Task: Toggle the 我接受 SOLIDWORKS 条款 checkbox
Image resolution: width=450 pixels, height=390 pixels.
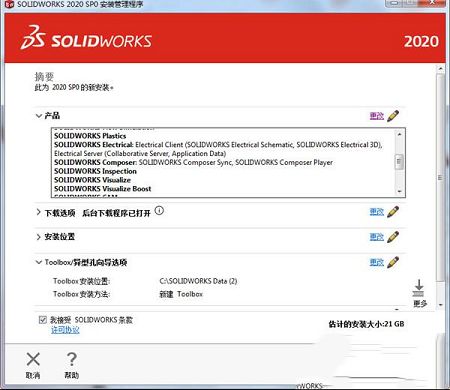Action: coord(43,320)
